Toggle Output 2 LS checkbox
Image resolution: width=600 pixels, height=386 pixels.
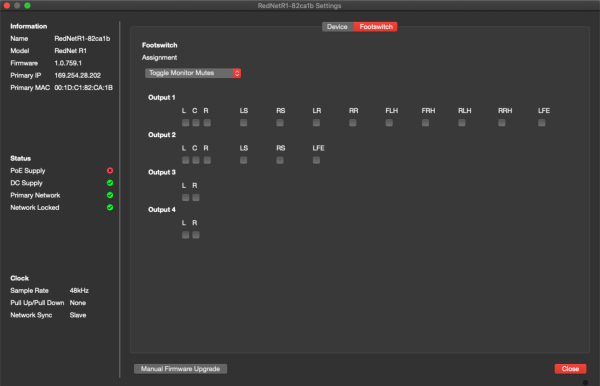[x=243, y=160]
